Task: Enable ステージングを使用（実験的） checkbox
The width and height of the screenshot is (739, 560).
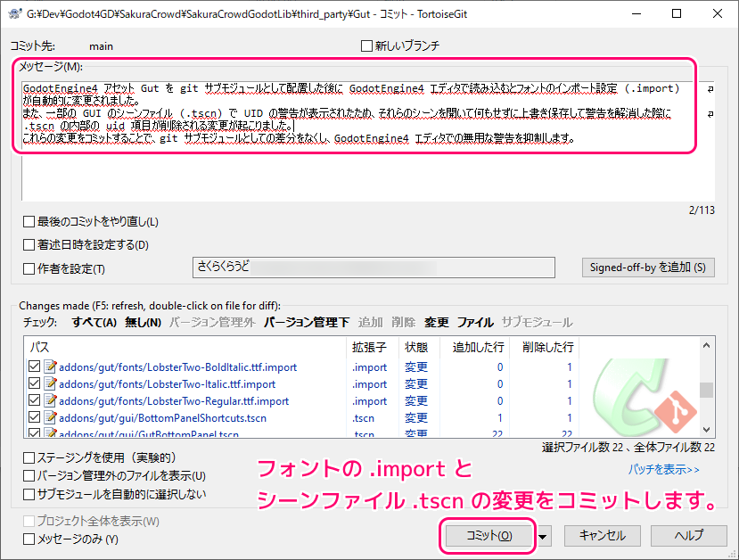Action: tap(29, 457)
